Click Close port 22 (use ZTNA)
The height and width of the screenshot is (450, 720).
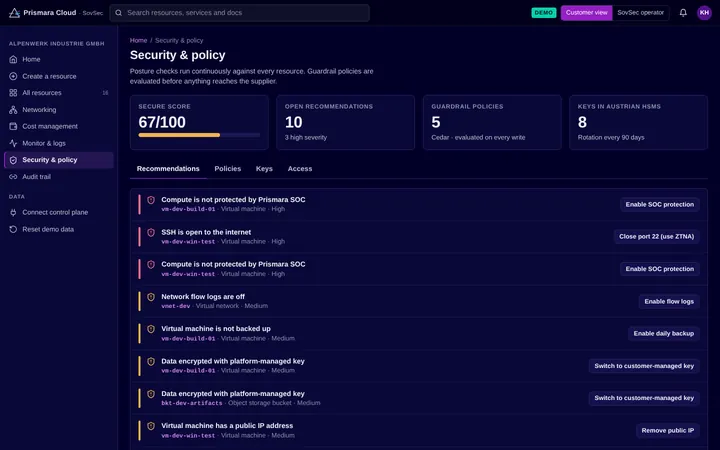click(656, 236)
